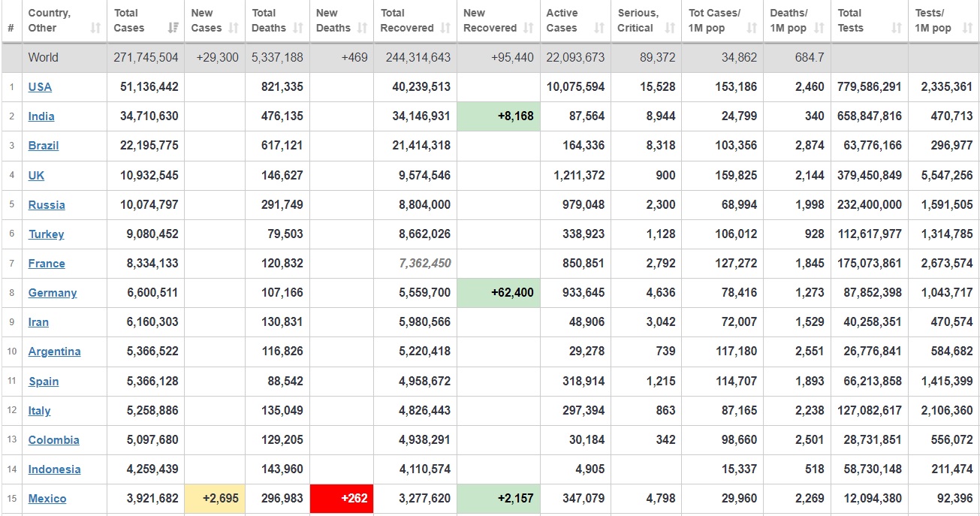Click Italy deaths per million 2,238
The image size is (980, 516).
810,411
